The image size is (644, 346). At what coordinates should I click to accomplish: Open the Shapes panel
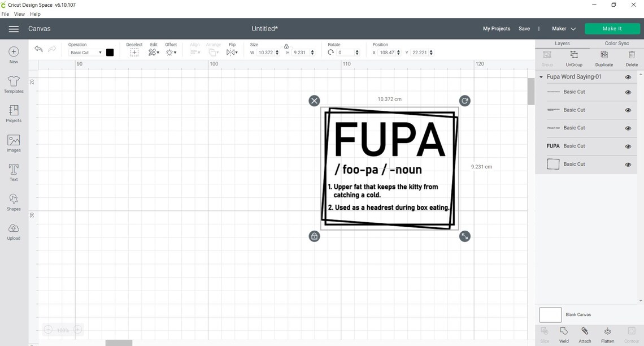click(x=12, y=201)
